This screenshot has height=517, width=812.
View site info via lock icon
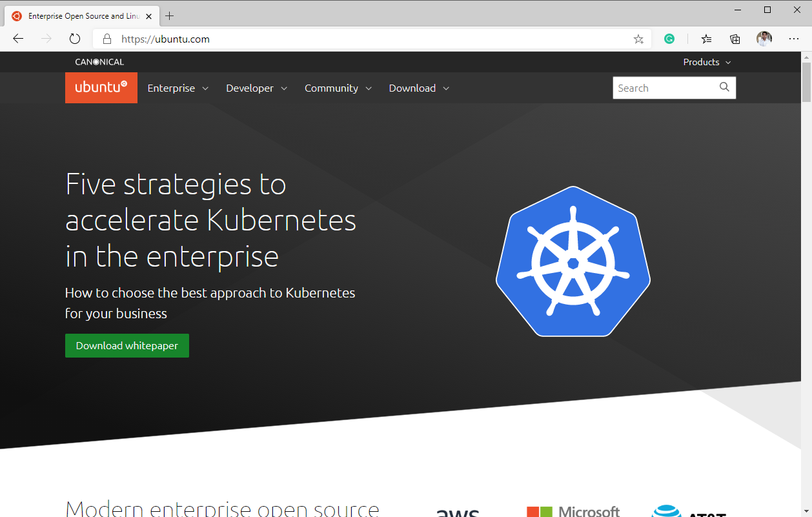[x=107, y=39]
